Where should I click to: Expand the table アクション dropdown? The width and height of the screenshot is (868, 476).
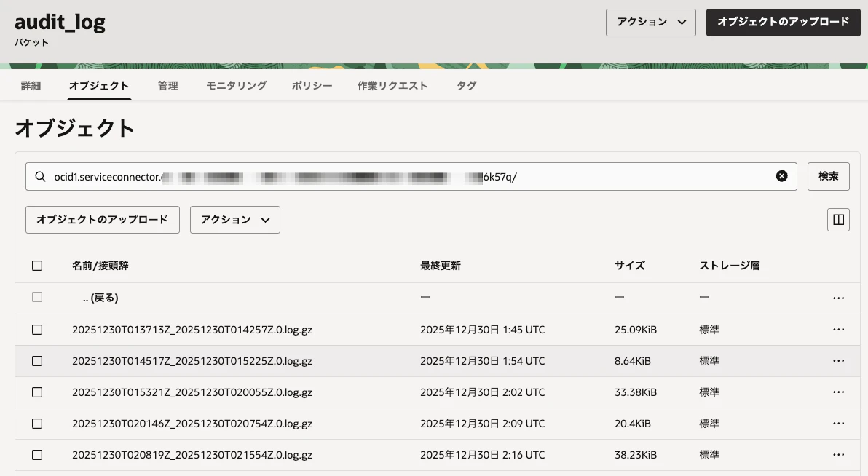234,220
